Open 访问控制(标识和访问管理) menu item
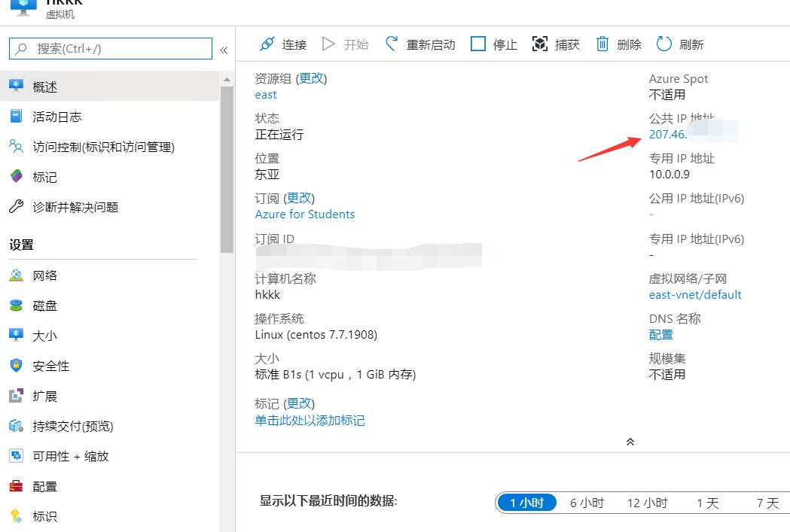The width and height of the screenshot is (790, 532). point(110,147)
